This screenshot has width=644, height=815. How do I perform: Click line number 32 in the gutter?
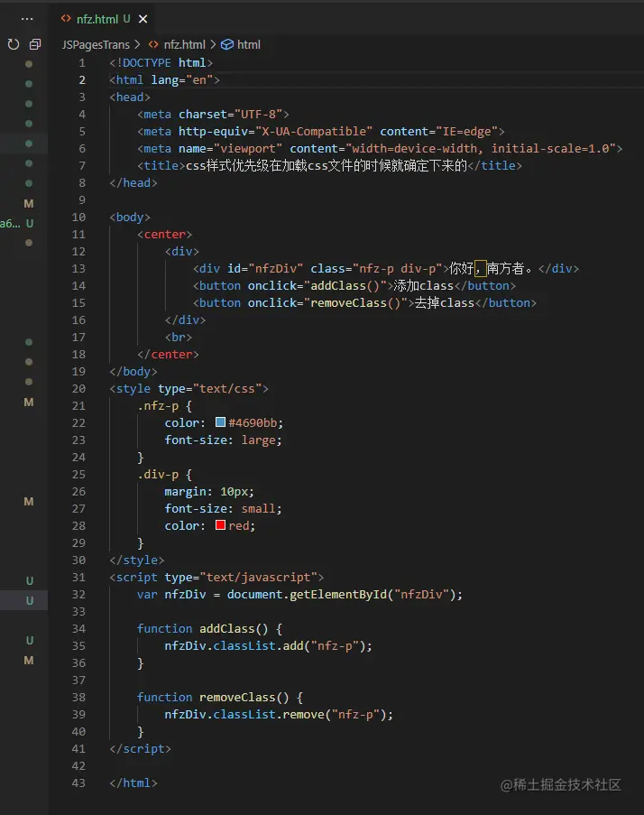click(78, 595)
